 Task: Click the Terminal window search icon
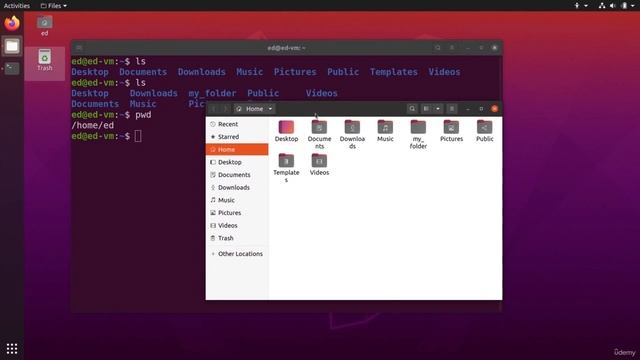coord(438,48)
